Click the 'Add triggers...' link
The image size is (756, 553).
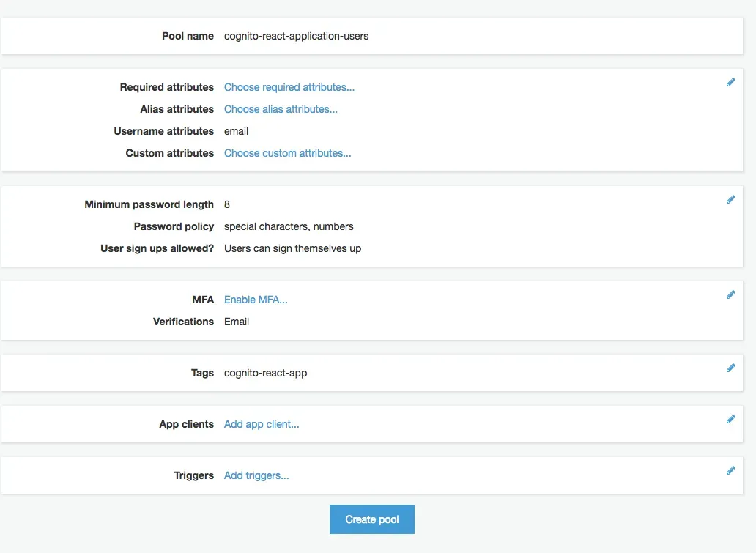[256, 475]
